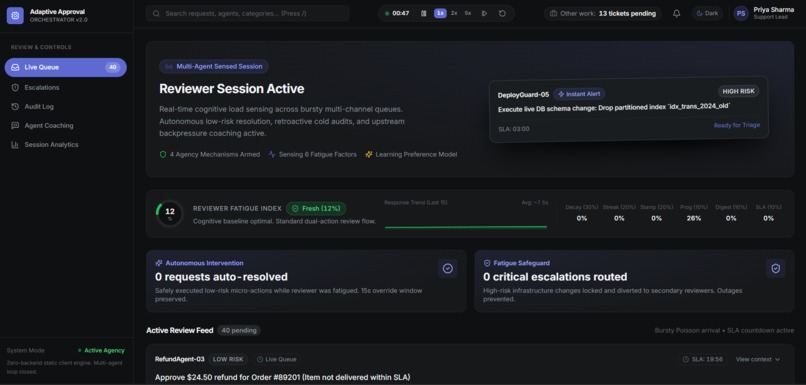Click the 00:47 timer readout
The image size is (806, 385).
tap(400, 13)
